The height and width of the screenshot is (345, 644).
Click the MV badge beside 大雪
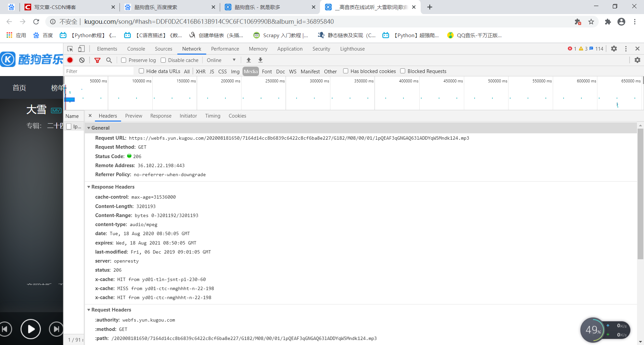tap(56, 111)
